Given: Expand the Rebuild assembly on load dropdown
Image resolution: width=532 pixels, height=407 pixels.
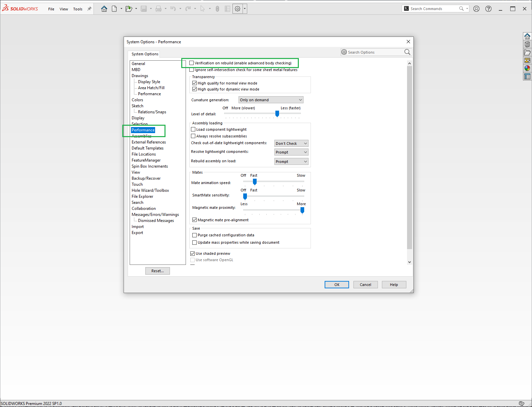Looking at the screenshot, I should pyautogui.click(x=291, y=162).
